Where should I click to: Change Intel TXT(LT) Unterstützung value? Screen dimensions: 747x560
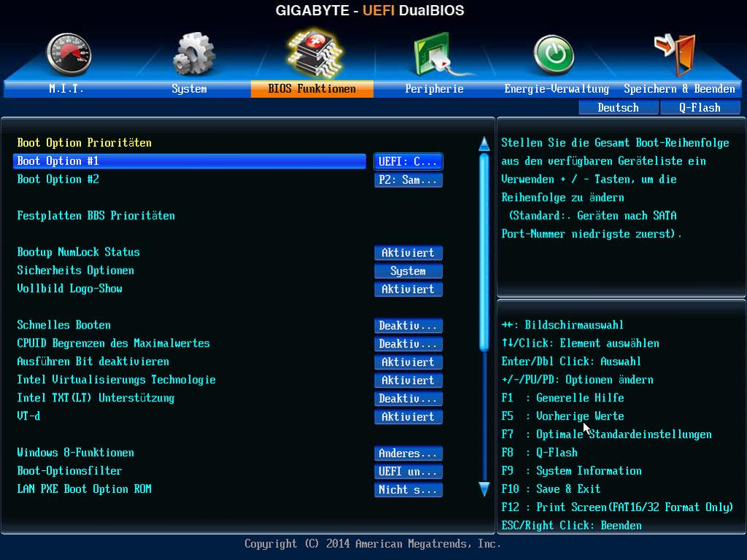click(x=408, y=399)
